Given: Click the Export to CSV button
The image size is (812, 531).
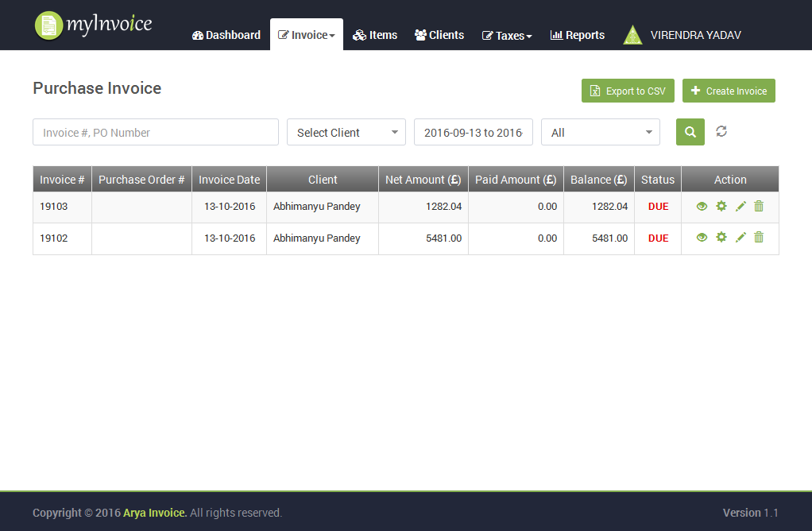Looking at the screenshot, I should point(628,91).
